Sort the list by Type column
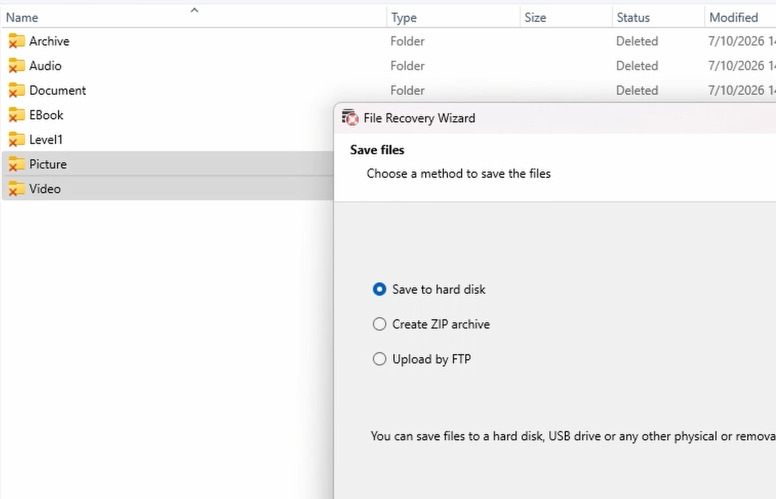 click(404, 18)
